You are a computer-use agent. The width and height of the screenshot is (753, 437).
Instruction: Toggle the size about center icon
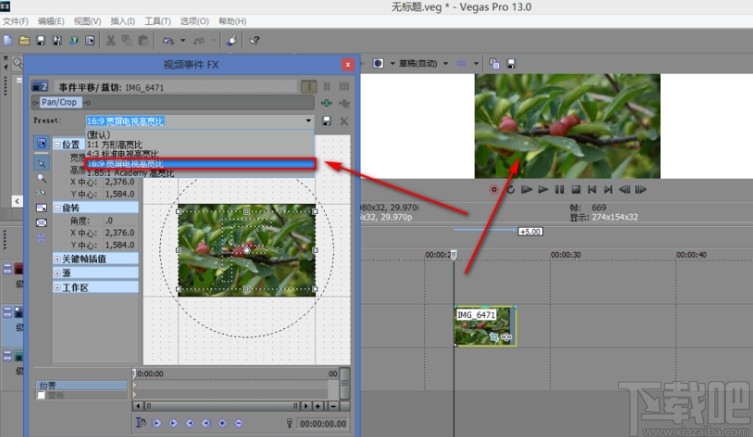click(x=41, y=223)
